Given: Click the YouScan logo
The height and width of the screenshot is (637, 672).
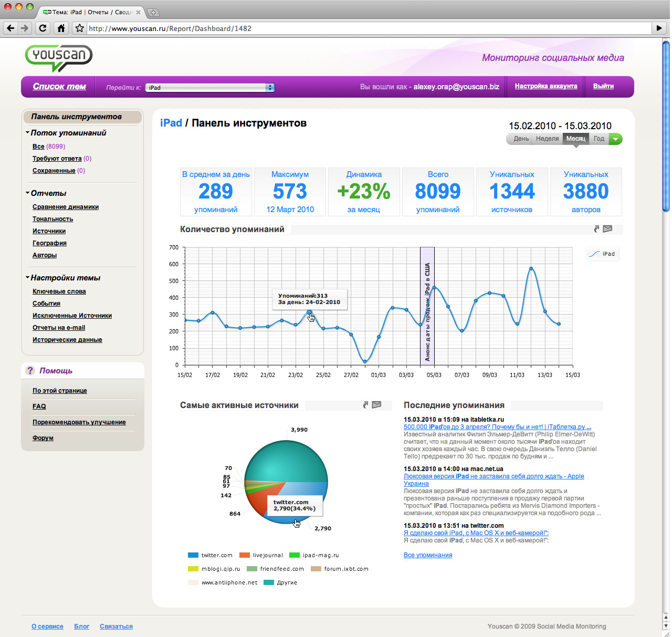Looking at the screenshot, I should [x=59, y=57].
